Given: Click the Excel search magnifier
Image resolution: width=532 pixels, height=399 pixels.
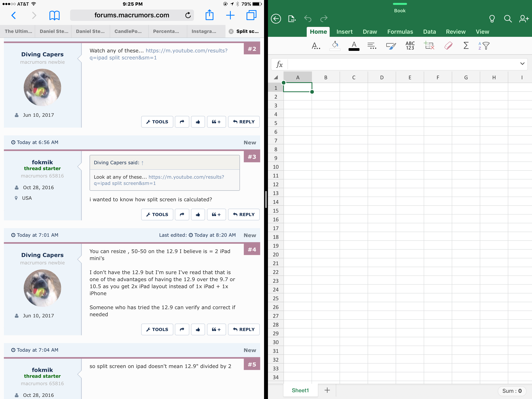Looking at the screenshot, I should (x=507, y=19).
